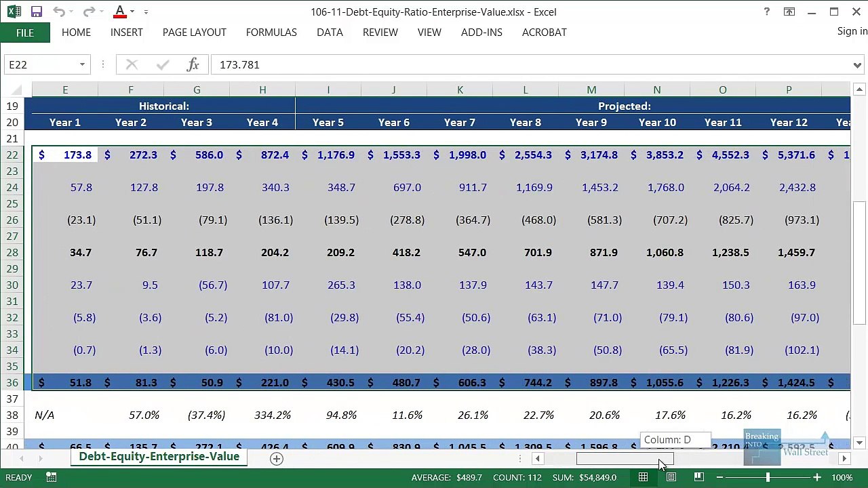868x488 pixels.
Task: Select row 36 header
Action: coord(12,382)
